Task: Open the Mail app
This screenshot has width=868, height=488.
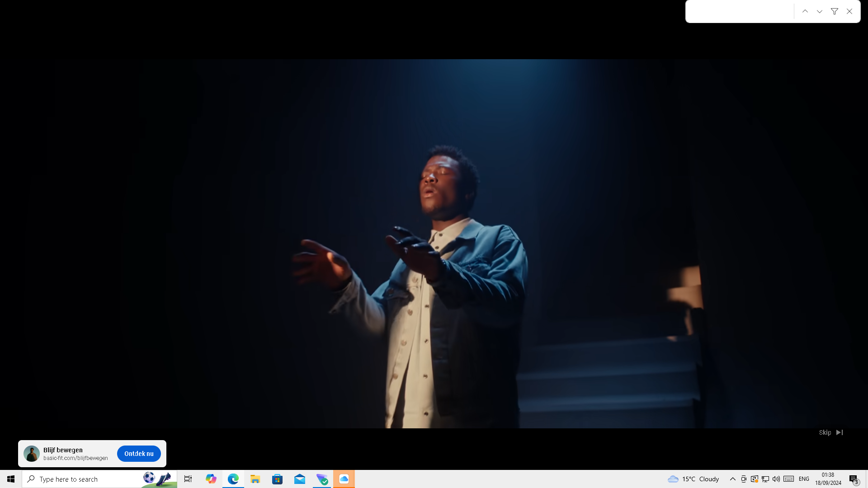Action: tap(299, 479)
